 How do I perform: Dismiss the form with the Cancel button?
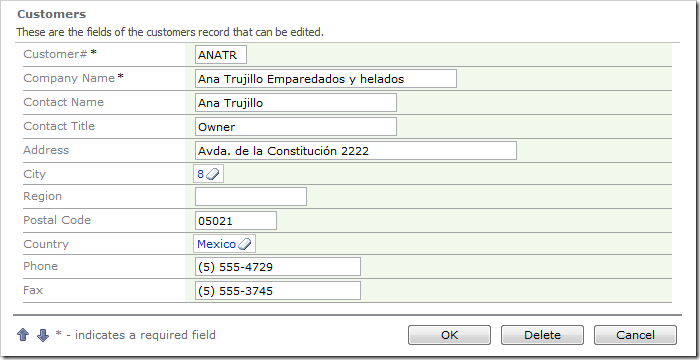[635, 335]
